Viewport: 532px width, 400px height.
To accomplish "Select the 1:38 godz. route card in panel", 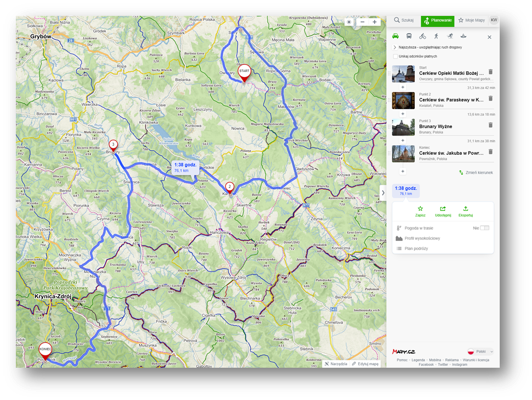I will 406,191.
